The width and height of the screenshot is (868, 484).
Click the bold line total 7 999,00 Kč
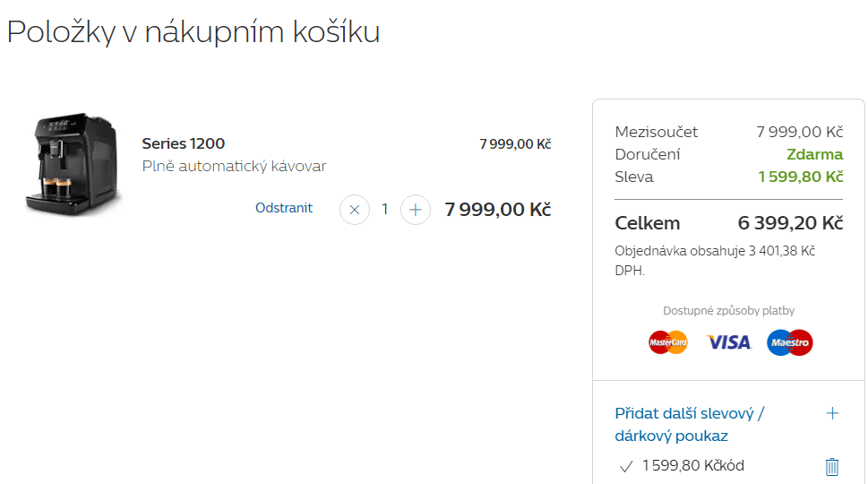tap(498, 210)
